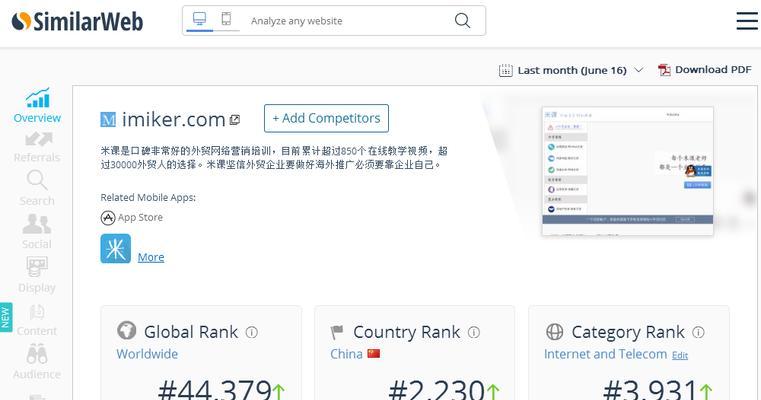Open the hamburger menu
This screenshot has height=400, width=761.
(x=746, y=21)
